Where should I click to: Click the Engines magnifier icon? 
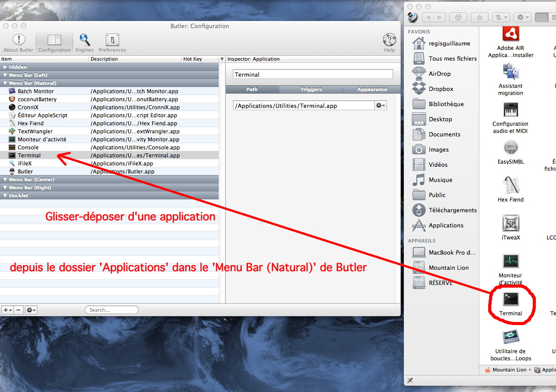[x=84, y=40]
